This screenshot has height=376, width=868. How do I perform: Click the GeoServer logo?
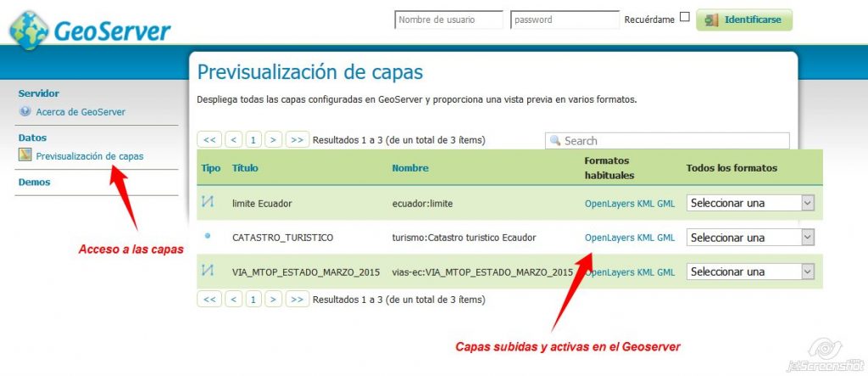tap(91, 31)
